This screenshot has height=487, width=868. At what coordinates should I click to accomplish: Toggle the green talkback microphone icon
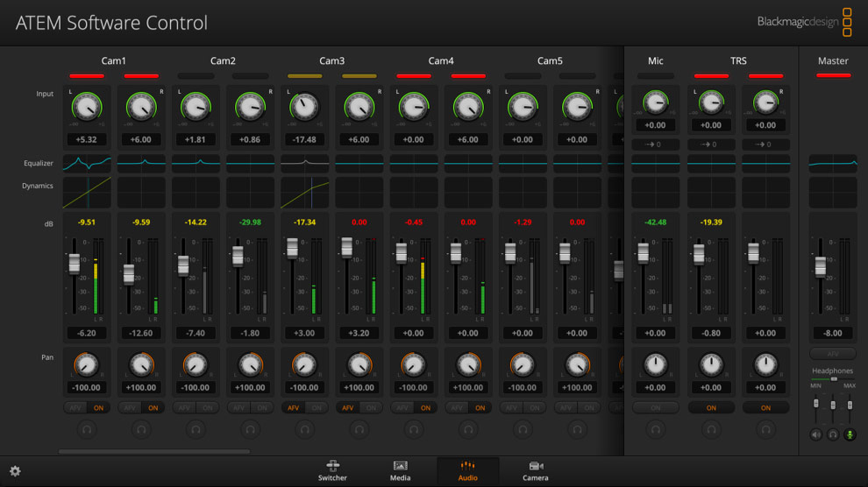pos(850,435)
